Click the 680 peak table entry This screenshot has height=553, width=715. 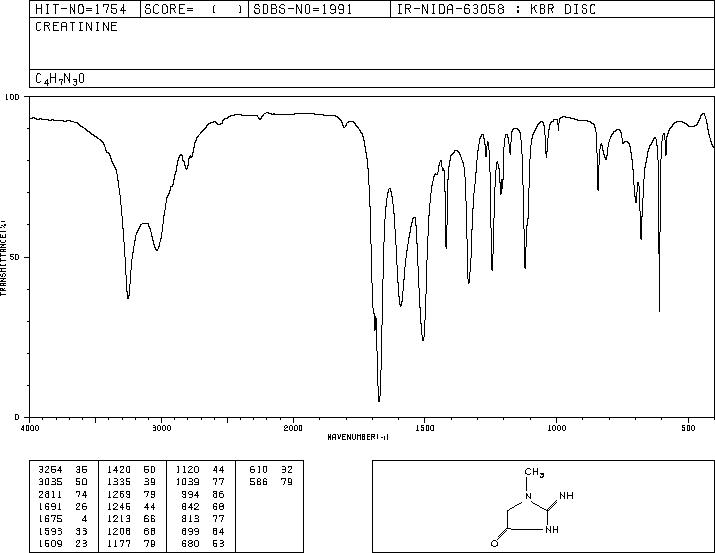(190, 544)
